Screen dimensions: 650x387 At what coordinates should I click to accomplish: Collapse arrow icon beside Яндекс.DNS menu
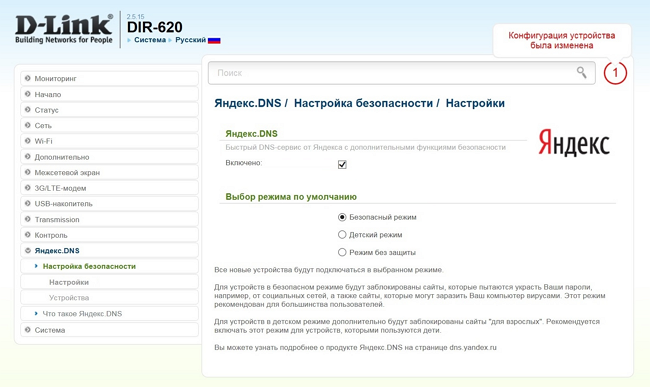point(28,250)
